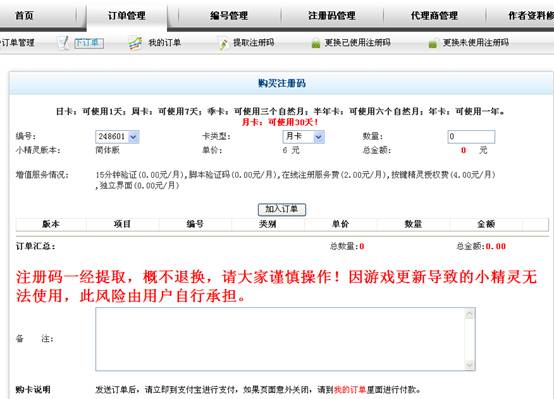Open the 提取注册码 submenu link
The image size is (554, 399).
click(253, 43)
